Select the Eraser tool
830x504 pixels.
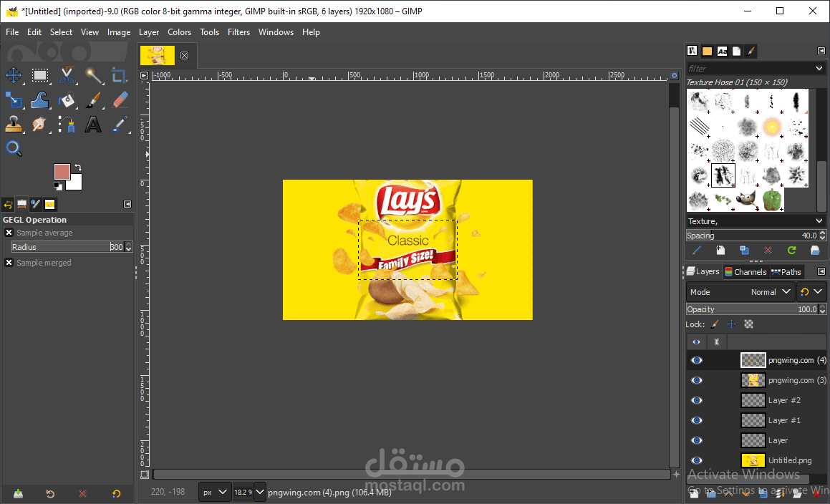pos(120,100)
